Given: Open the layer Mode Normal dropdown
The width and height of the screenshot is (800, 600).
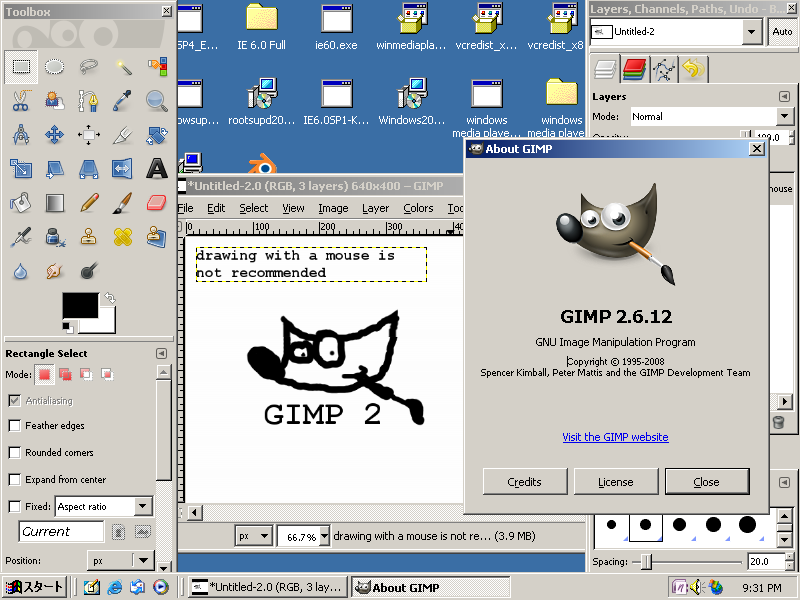Looking at the screenshot, I should [x=711, y=116].
